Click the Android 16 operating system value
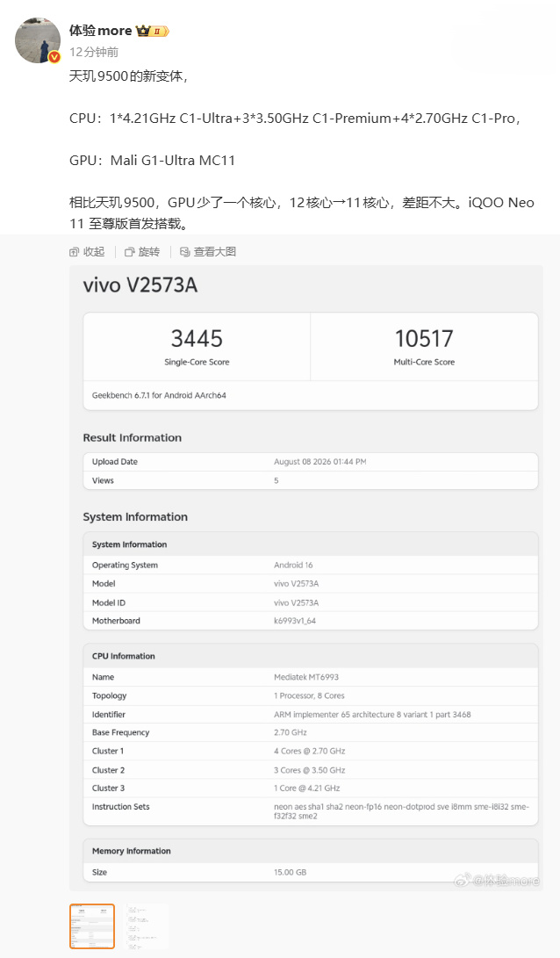Screen dimensions: 560x958 tap(293, 565)
